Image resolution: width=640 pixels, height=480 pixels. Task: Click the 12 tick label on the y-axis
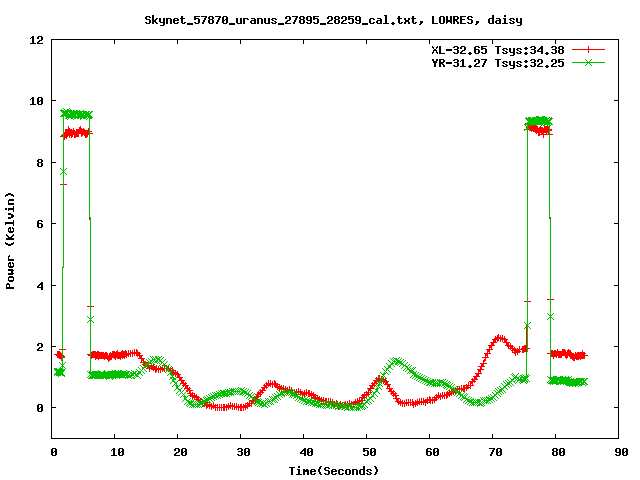pyautogui.click(x=37, y=40)
